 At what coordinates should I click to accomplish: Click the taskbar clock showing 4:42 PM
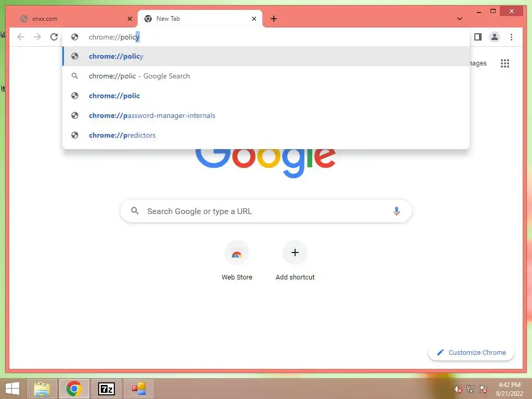point(509,389)
